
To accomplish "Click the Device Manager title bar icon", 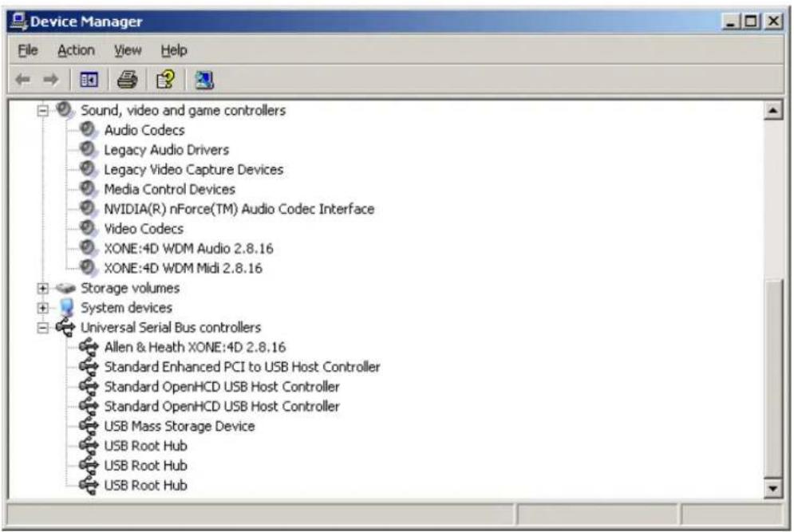I will [18, 22].
